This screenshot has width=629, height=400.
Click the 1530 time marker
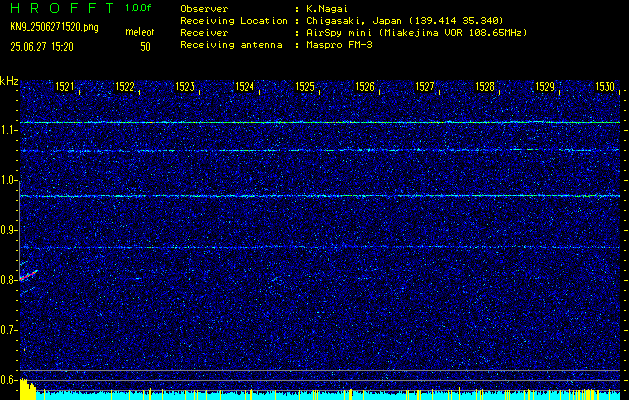click(x=605, y=86)
